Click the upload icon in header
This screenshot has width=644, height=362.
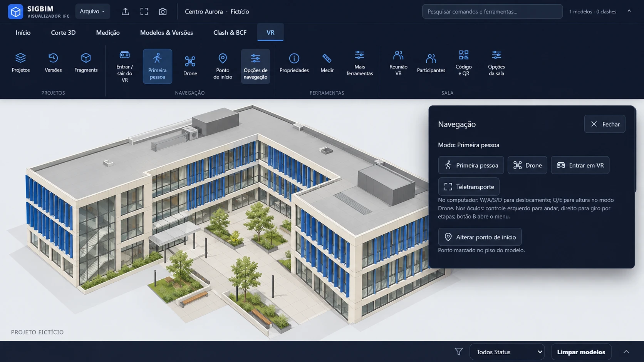tap(126, 12)
